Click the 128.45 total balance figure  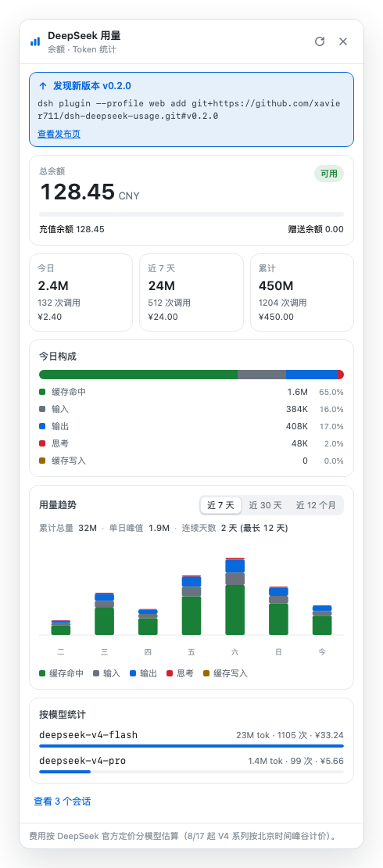(x=77, y=192)
